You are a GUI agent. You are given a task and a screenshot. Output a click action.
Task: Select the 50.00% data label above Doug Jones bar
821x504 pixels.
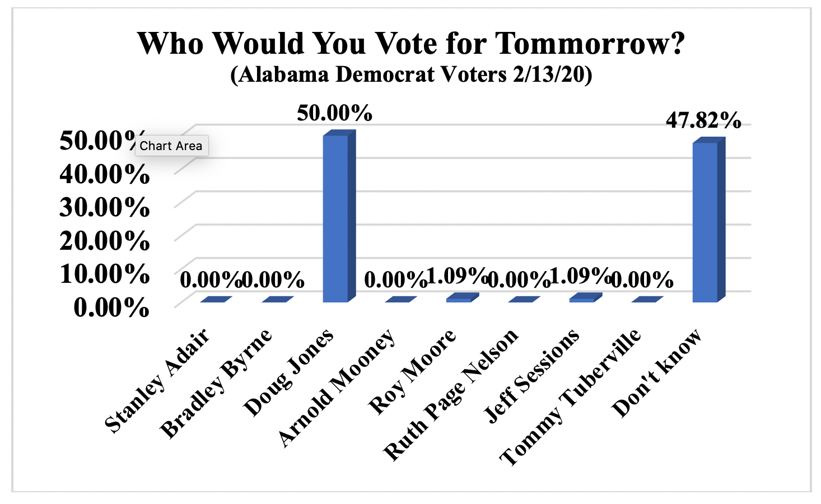pyautogui.click(x=334, y=113)
